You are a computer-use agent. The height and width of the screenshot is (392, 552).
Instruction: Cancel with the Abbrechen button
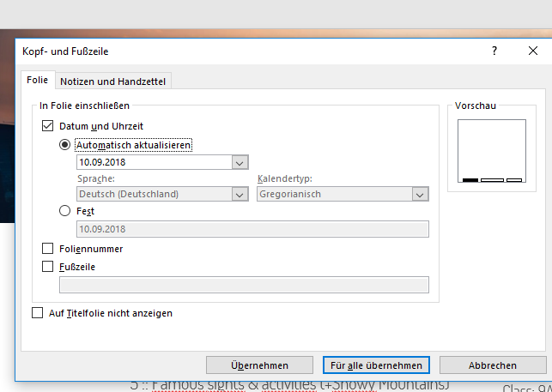492,365
